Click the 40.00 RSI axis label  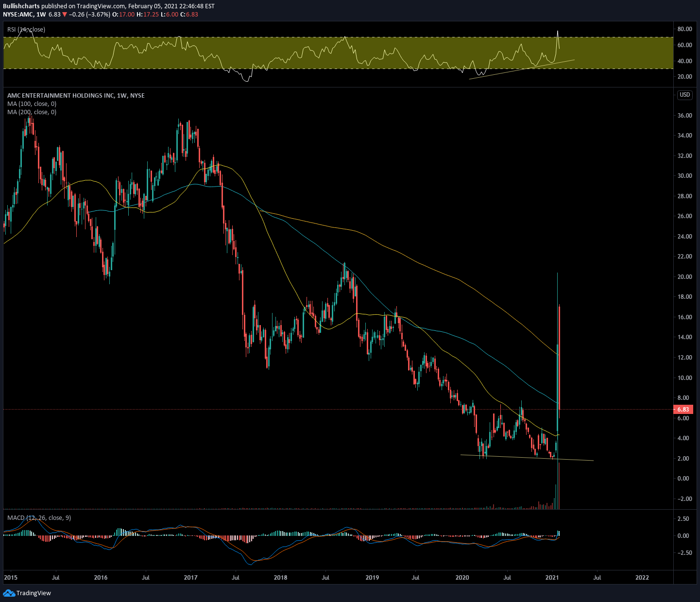tap(684, 61)
